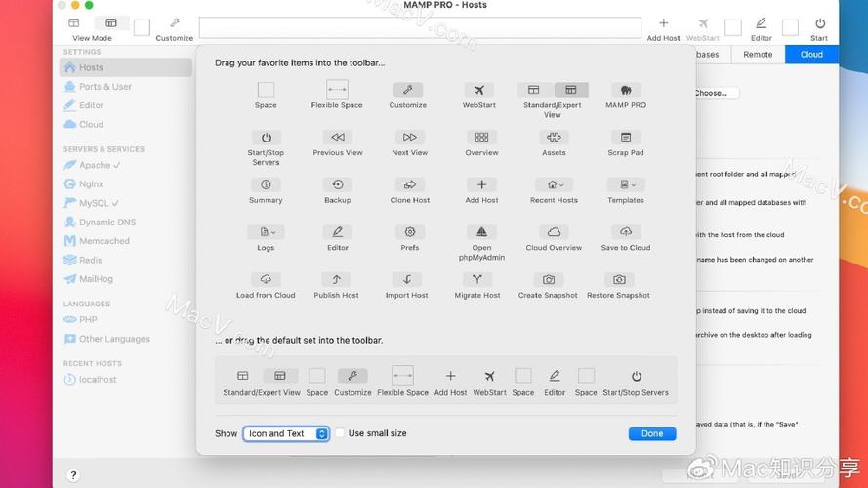868x488 pixels.
Task: Click Add Host in the main toolbar
Action: click(663, 29)
